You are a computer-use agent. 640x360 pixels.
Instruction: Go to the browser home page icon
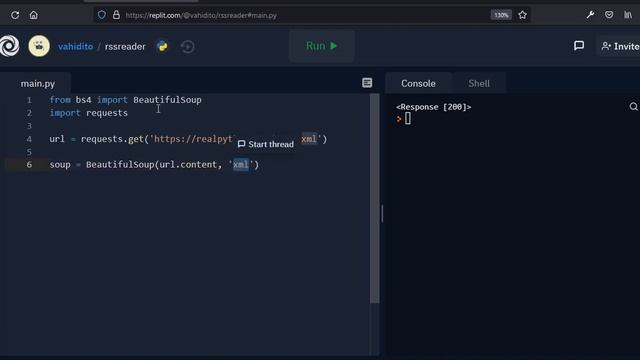33,15
